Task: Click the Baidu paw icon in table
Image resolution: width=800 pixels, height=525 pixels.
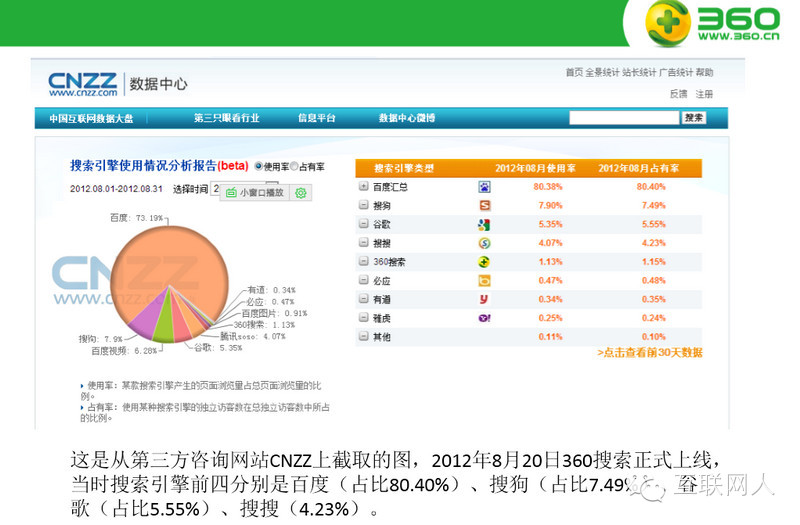Action: [484, 187]
